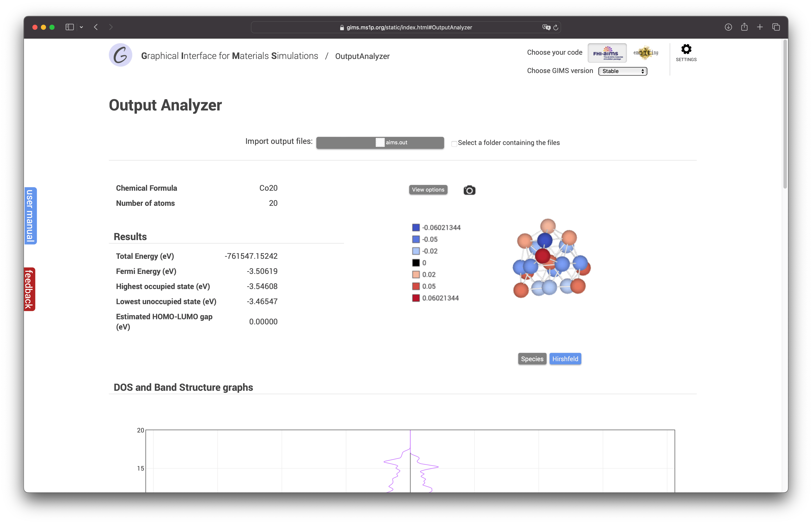This screenshot has height=524, width=812.
Task: Enable 'Select a folder containing the files' checkbox
Action: 454,144
